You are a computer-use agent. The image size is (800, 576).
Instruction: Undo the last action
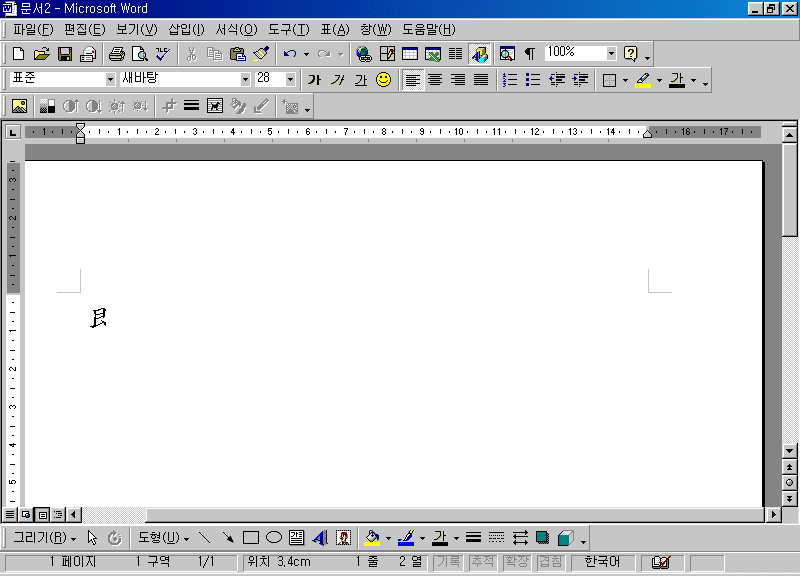(290, 54)
